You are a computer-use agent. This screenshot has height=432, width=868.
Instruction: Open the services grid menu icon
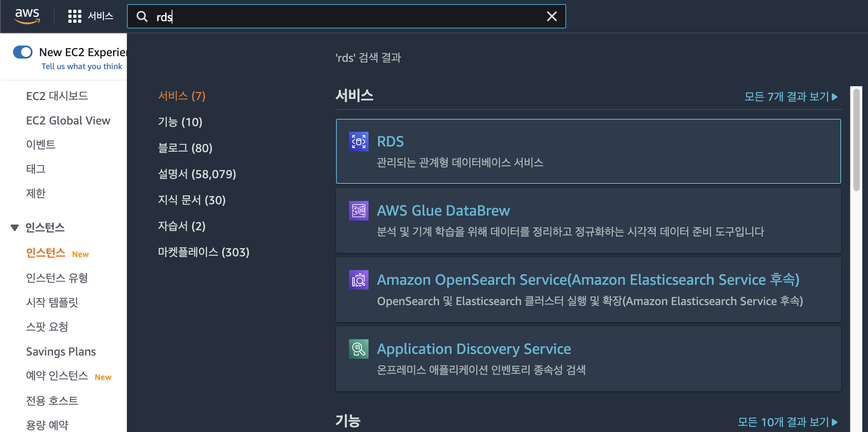tap(74, 16)
